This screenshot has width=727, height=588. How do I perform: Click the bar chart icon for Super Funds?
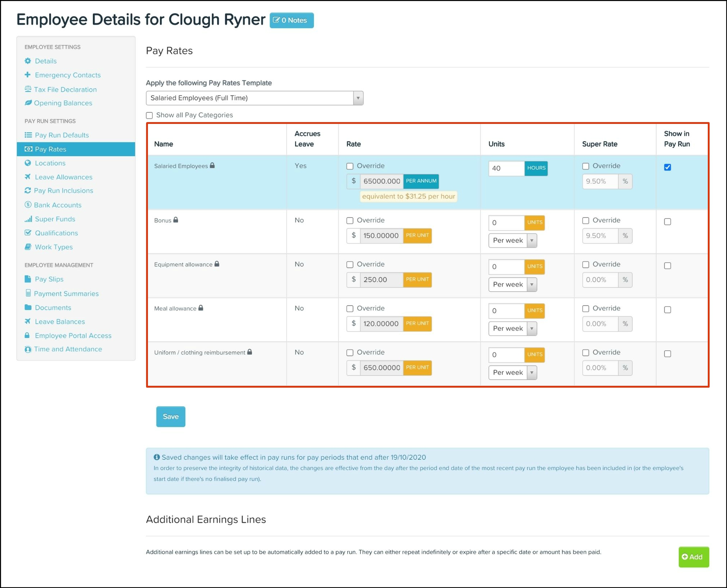click(x=28, y=219)
